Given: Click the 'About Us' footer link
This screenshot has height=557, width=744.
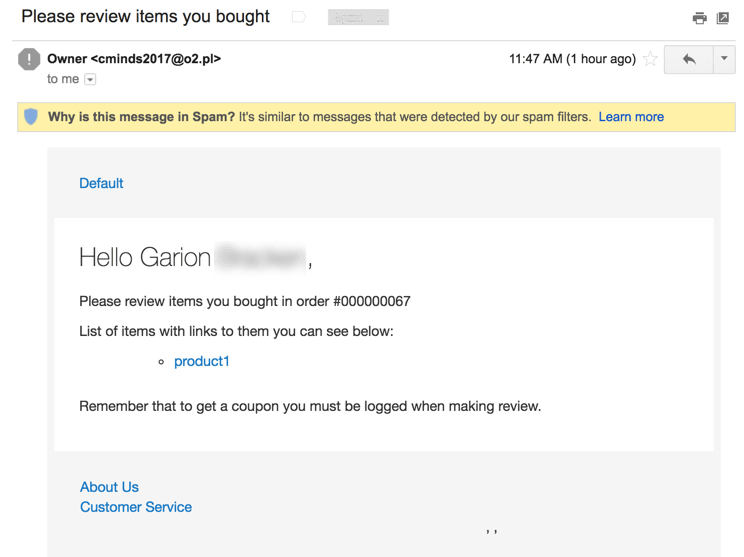Looking at the screenshot, I should (109, 487).
